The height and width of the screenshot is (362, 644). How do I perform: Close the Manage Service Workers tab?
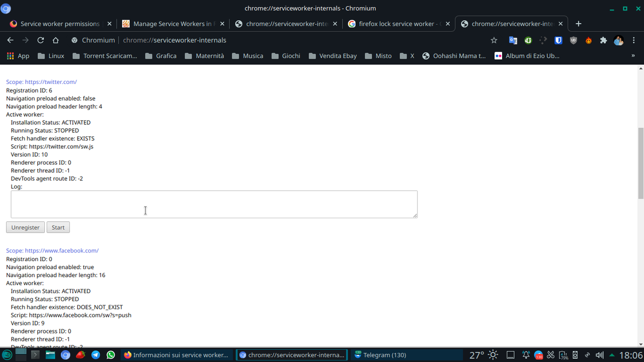pos(222,24)
